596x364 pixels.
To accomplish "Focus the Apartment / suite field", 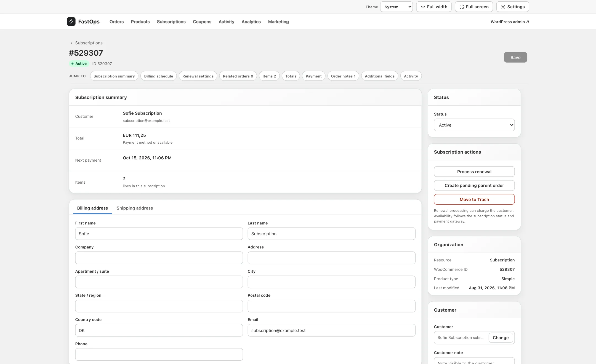I will (x=159, y=282).
